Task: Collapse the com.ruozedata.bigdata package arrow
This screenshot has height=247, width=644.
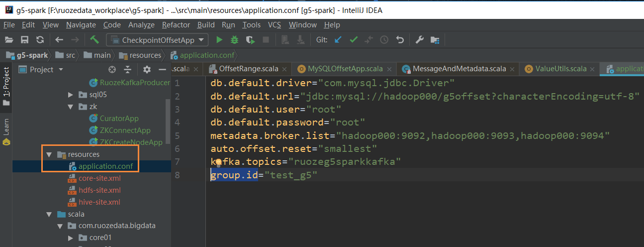Action: [60, 226]
